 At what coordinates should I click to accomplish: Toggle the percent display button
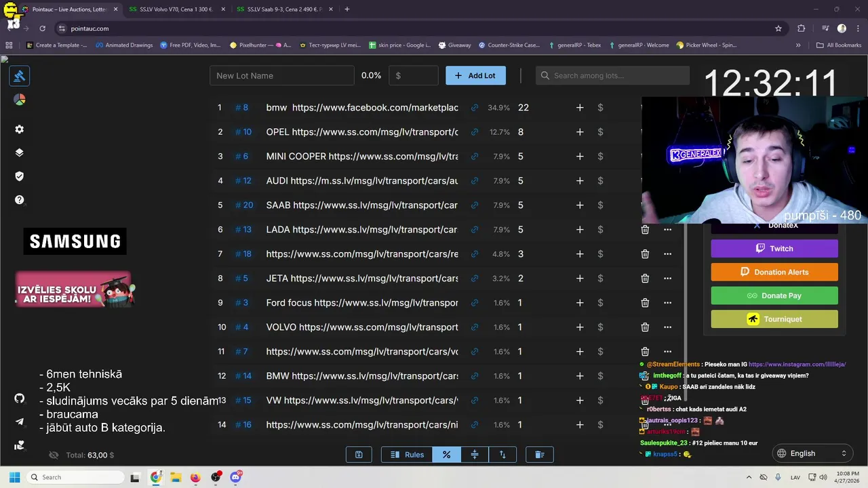pyautogui.click(x=446, y=455)
